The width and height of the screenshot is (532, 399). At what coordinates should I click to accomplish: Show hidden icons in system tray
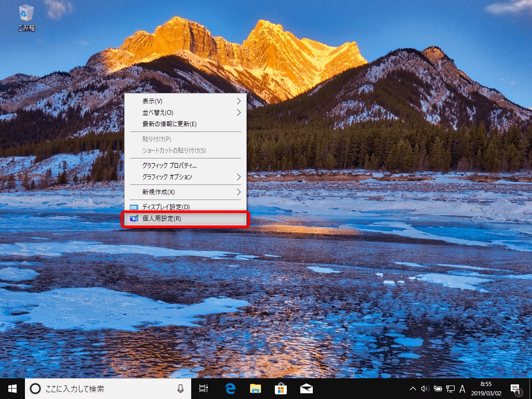pyautogui.click(x=413, y=389)
